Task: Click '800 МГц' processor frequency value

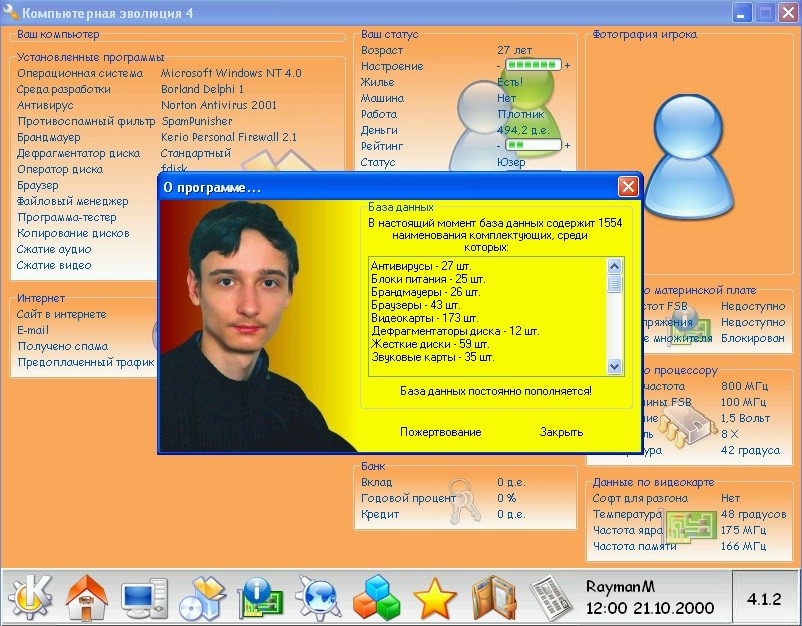Action: 744,386
